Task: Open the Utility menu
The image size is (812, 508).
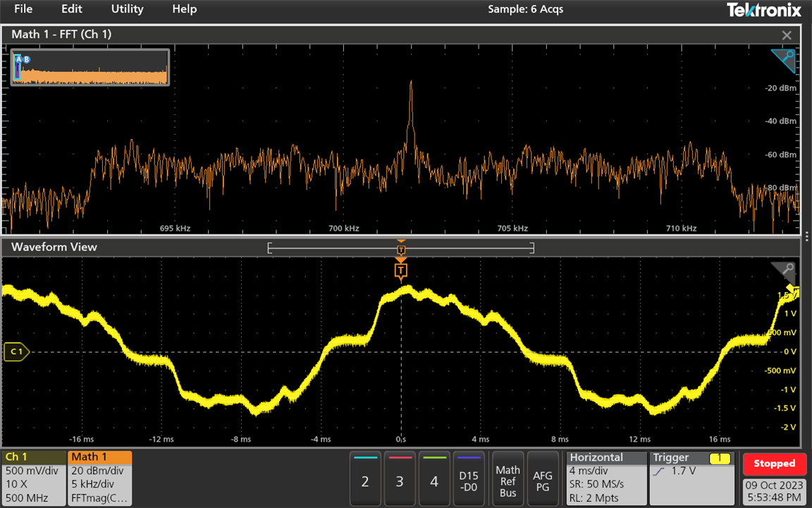Action: (x=128, y=8)
